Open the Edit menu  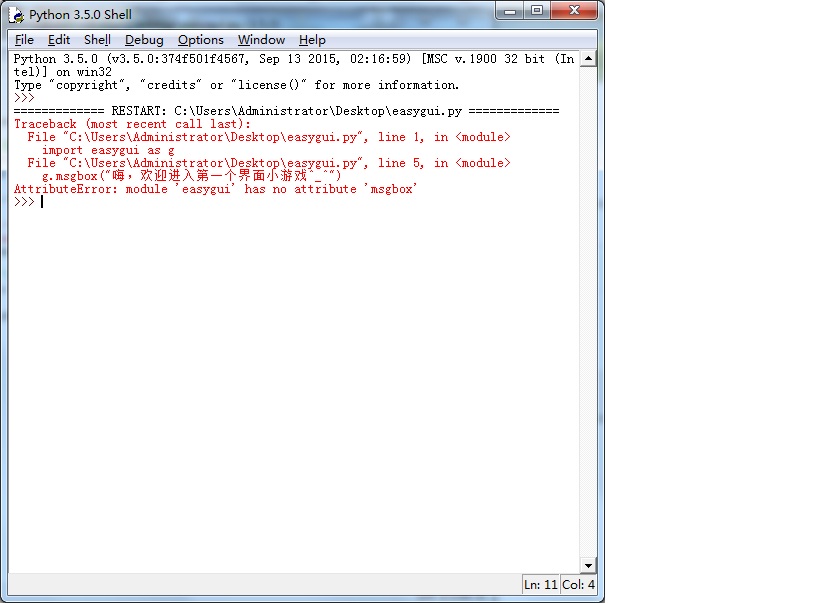(59, 40)
